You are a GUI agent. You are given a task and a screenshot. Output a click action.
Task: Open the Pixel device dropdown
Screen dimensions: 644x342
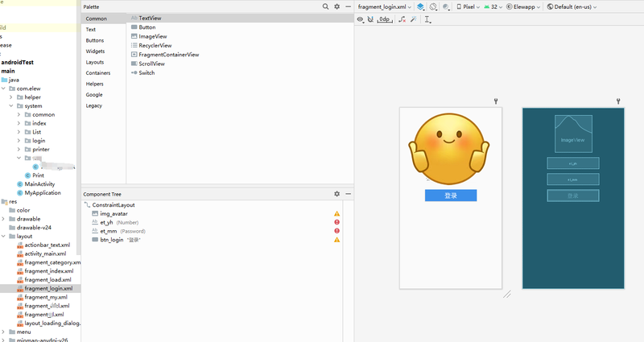coord(469,7)
